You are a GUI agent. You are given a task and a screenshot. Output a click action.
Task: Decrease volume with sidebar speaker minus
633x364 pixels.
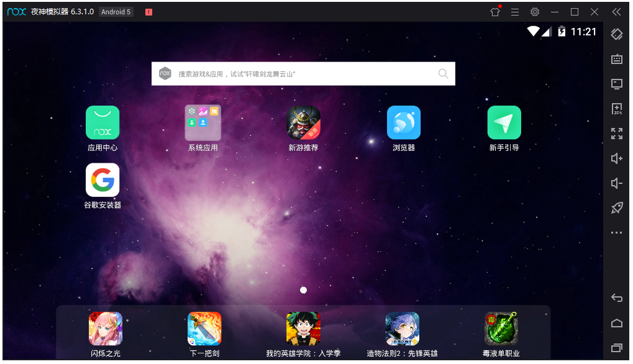(x=616, y=183)
